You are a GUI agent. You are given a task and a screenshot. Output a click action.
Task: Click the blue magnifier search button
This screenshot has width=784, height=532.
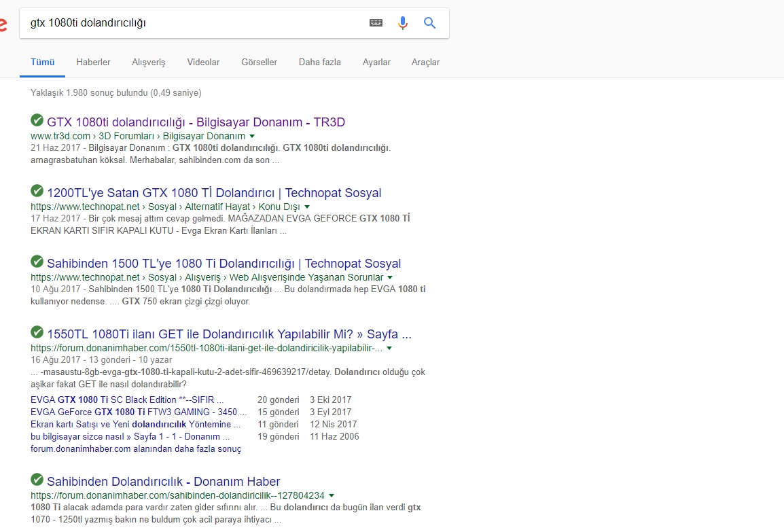[x=429, y=22]
